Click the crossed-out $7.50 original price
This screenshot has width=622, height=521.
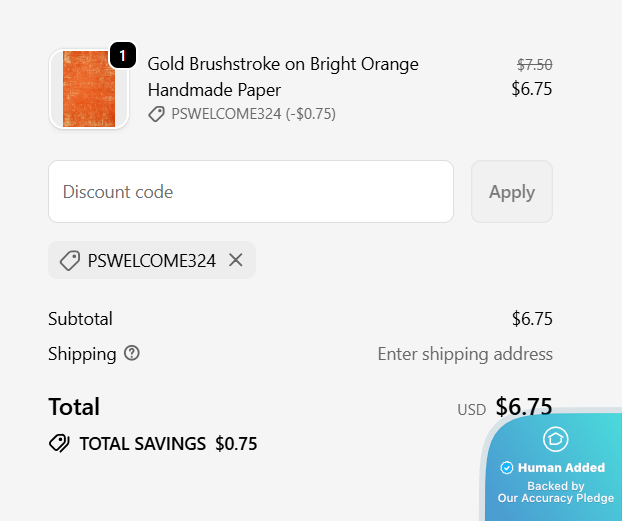(534, 64)
